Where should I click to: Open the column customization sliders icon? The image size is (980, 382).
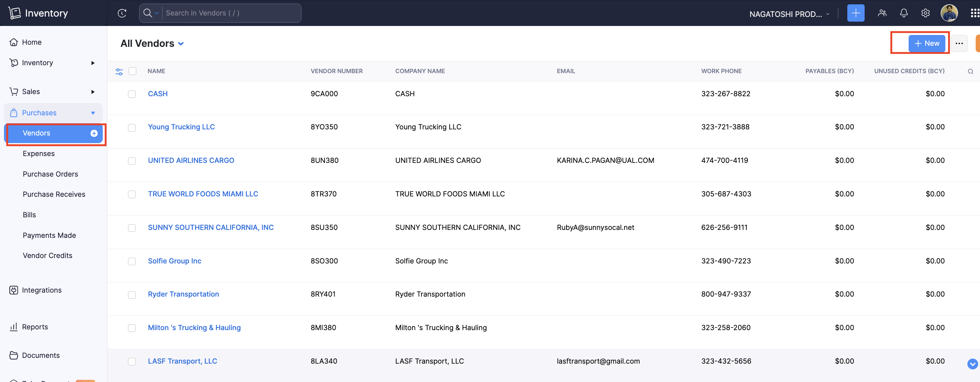119,71
